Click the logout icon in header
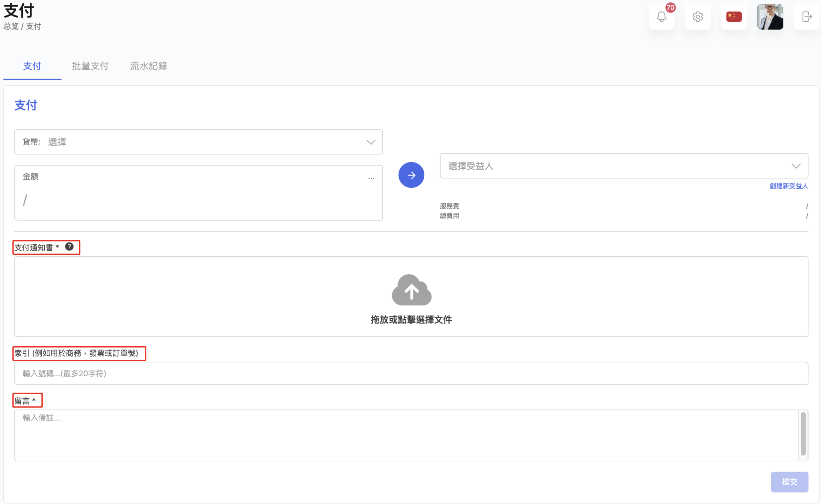821x504 pixels. 806,17
